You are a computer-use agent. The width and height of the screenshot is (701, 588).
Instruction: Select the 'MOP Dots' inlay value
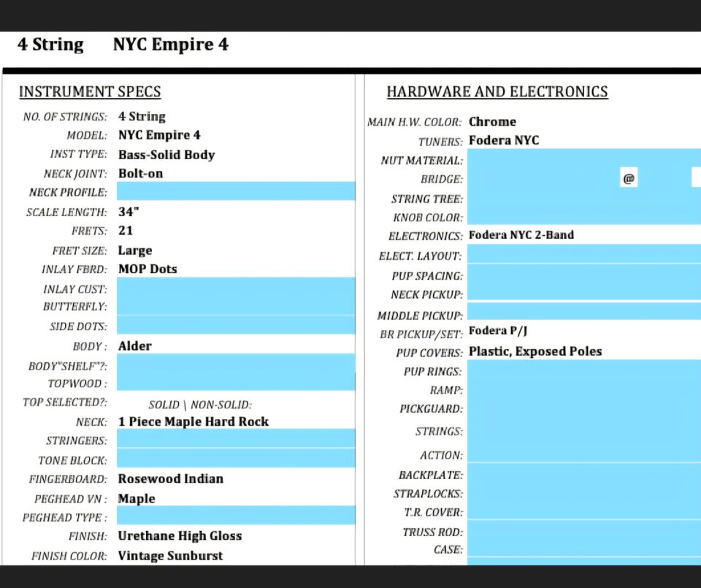(148, 270)
